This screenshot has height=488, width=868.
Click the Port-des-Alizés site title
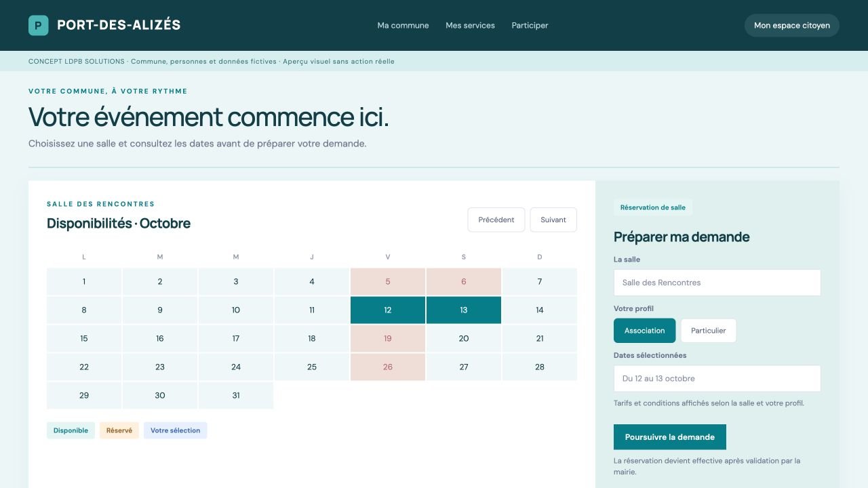pyautogui.click(x=119, y=25)
